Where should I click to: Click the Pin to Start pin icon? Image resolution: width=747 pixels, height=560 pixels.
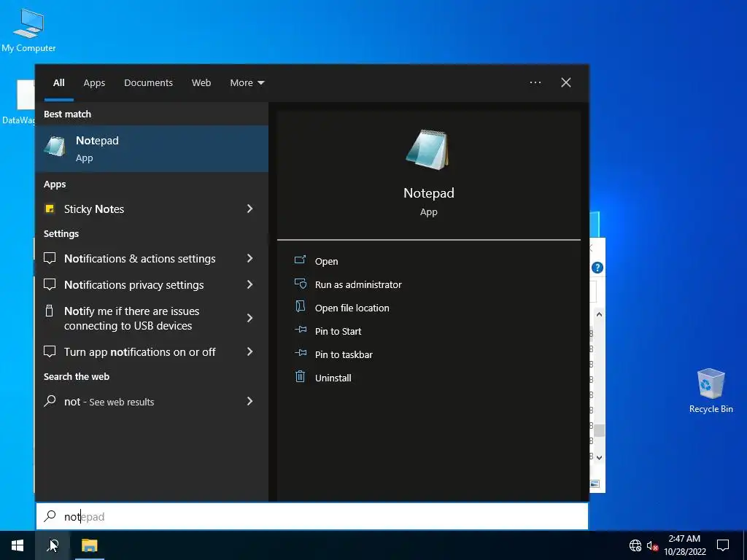click(300, 330)
